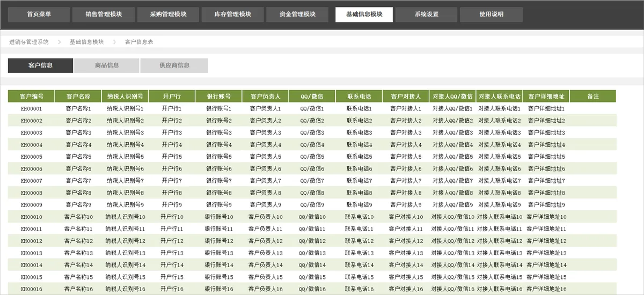Screen dimensions: 644x295
Task: Click cell 银行账号2
Action: tap(219, 121)
